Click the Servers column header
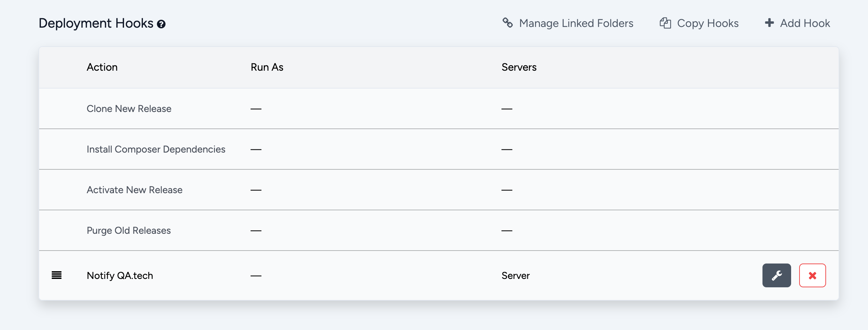The width and height of the screenshot is (868, 330). [519, 67]
